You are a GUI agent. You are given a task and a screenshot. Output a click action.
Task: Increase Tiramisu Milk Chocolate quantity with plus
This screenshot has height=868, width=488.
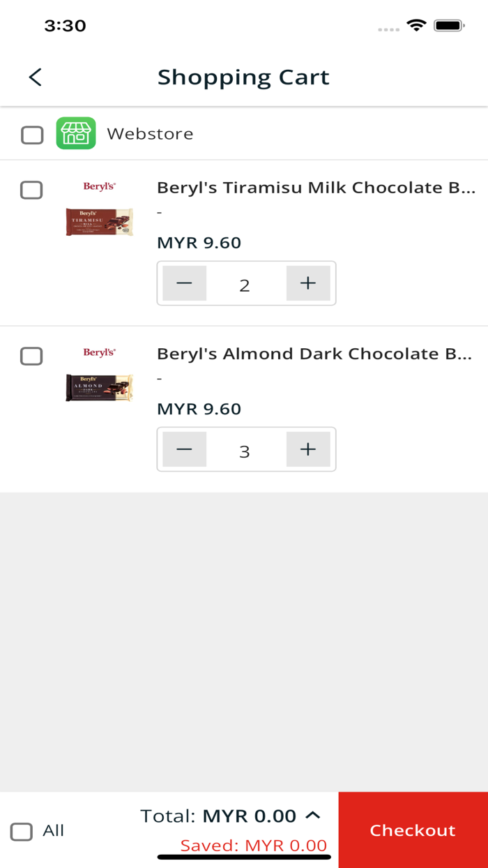point(308,283)
